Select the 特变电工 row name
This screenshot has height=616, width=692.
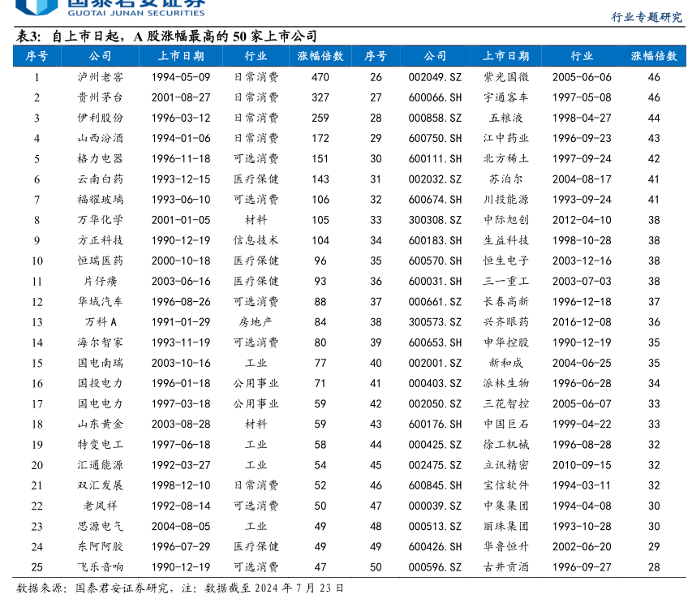[x=100, y=444]
